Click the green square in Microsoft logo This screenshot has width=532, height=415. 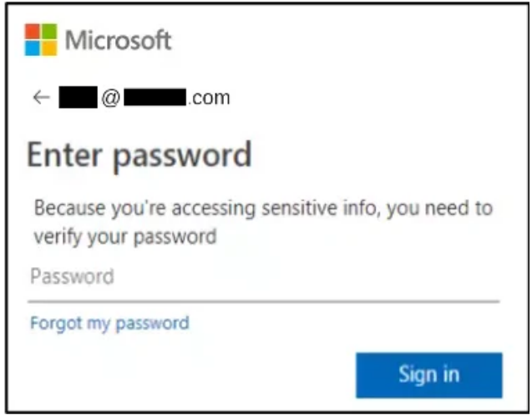49,30
